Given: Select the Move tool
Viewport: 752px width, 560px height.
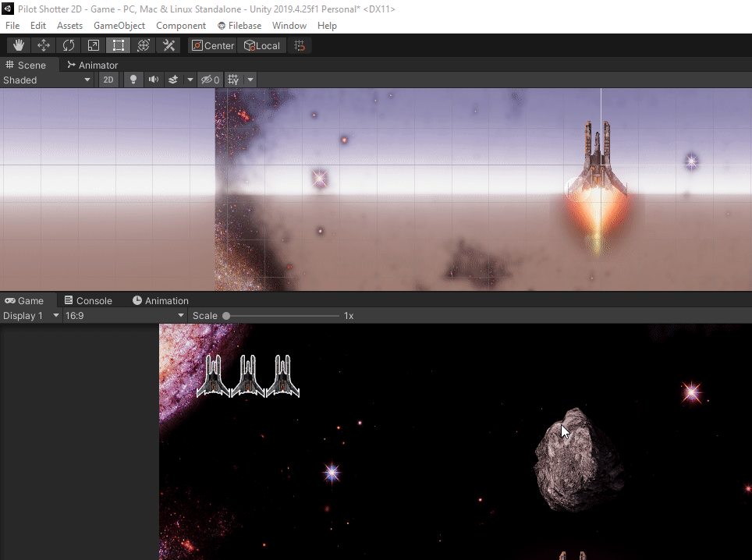Looking at the screenshot, I should 44,45.
